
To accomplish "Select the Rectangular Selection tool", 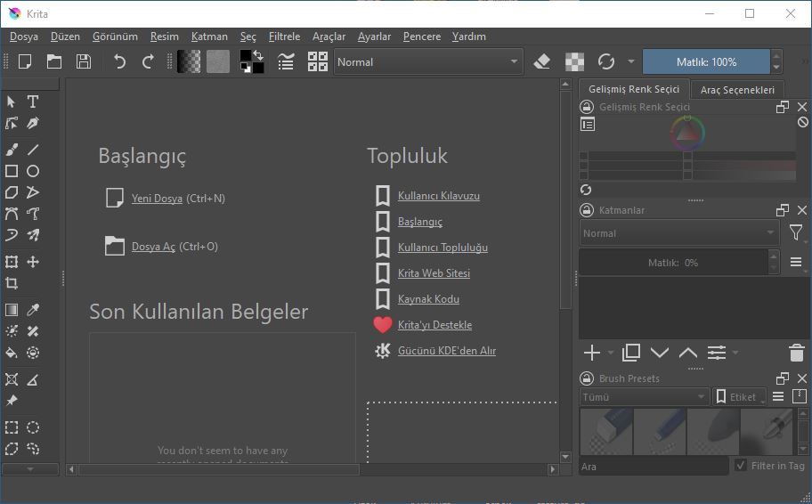I will pos(11,427).
